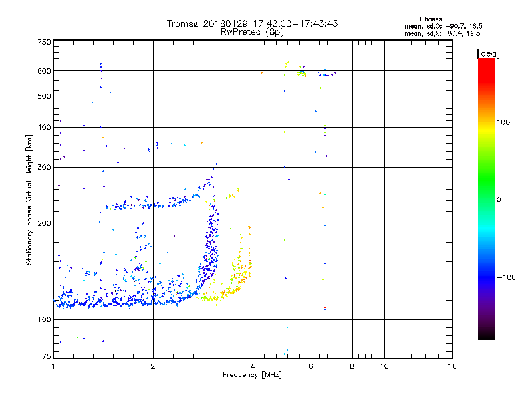Click the x-axis '1' tick label

[x=53, y=366]
